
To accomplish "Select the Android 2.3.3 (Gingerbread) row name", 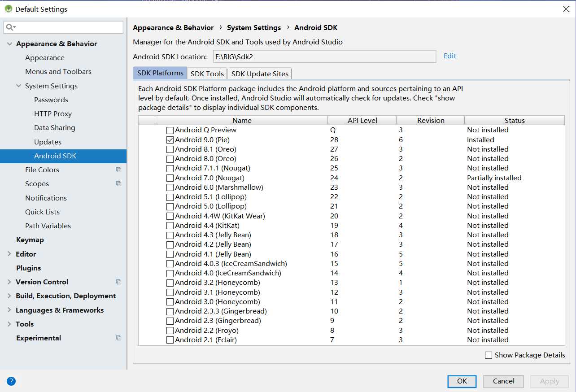I will (221, 311).
